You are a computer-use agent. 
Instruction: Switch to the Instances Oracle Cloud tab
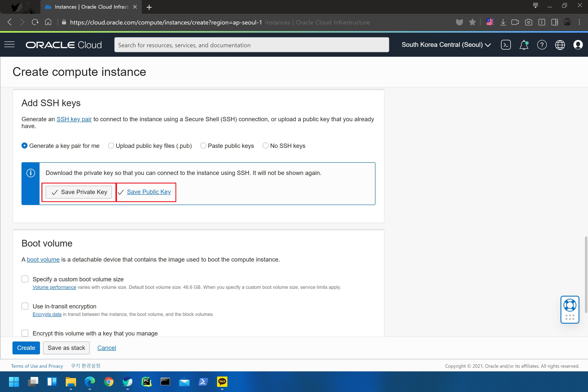[91, 7]
